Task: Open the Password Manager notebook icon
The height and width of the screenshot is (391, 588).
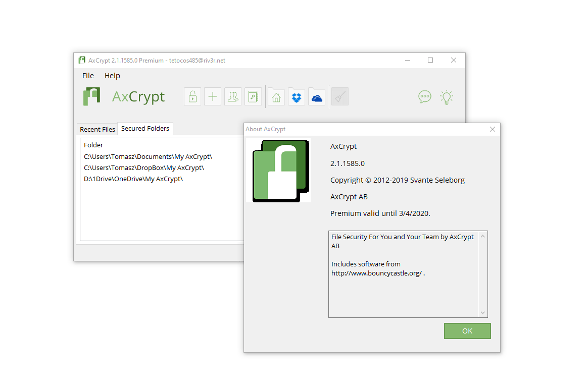Action: [x=253, y=96]
